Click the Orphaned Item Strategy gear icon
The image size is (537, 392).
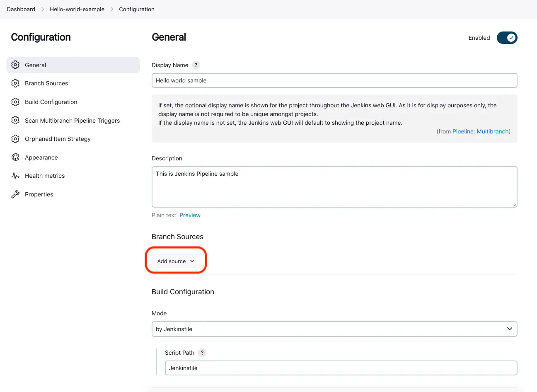pos(15,139)
